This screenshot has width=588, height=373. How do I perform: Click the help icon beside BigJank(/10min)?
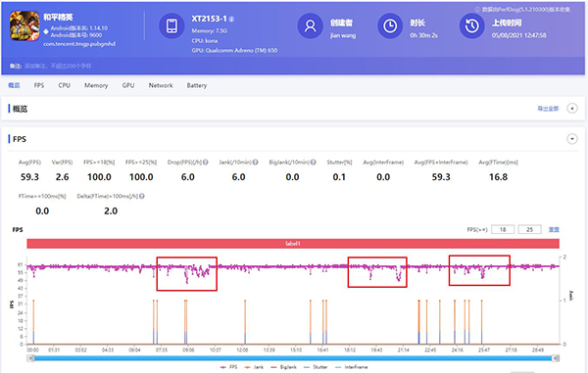314,163
